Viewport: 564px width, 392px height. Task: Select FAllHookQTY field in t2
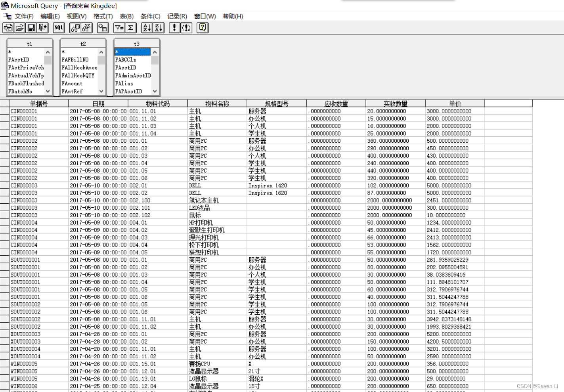[80, 76]
